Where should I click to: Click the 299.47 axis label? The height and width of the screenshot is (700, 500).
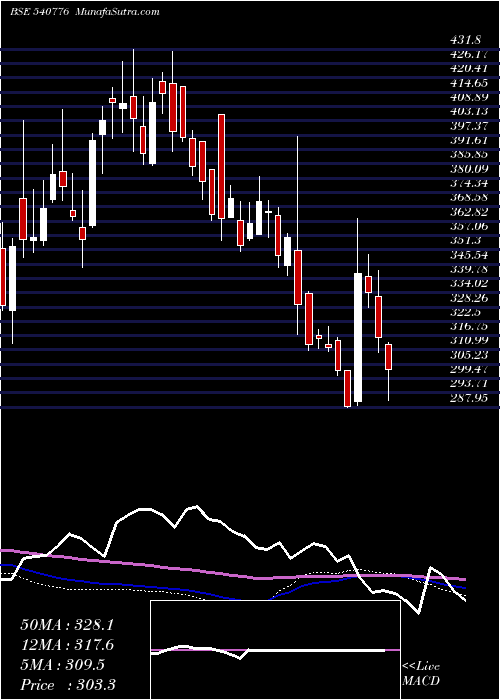[469, 369]
